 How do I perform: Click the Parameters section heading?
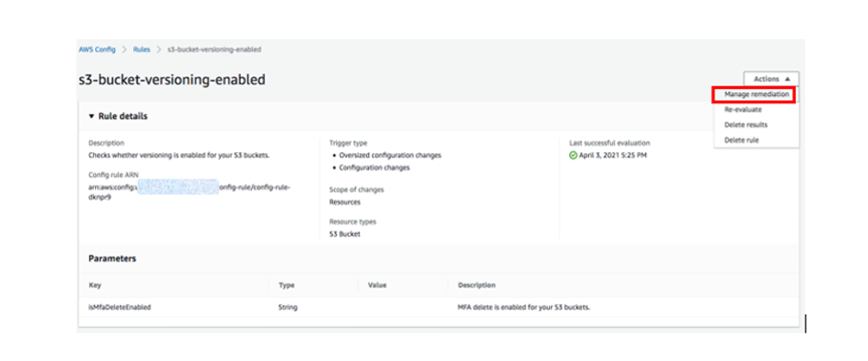click(112, 259)
